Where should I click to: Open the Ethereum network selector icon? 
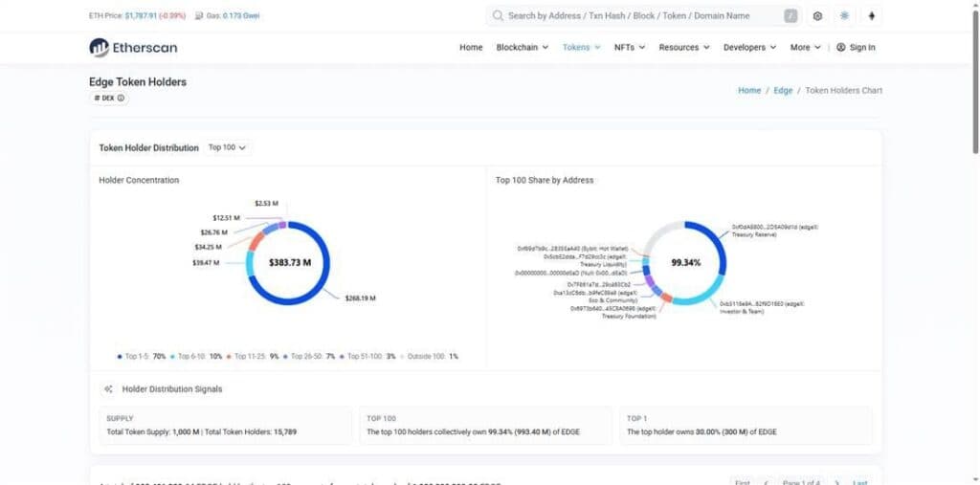point(872,16)
